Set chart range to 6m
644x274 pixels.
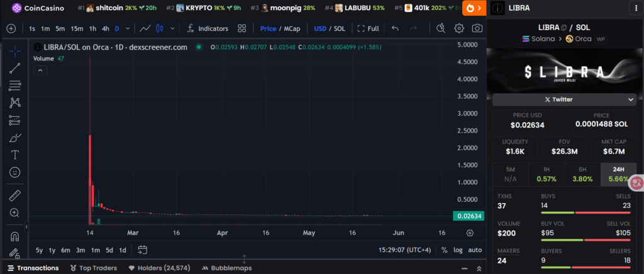coord(65,250)
